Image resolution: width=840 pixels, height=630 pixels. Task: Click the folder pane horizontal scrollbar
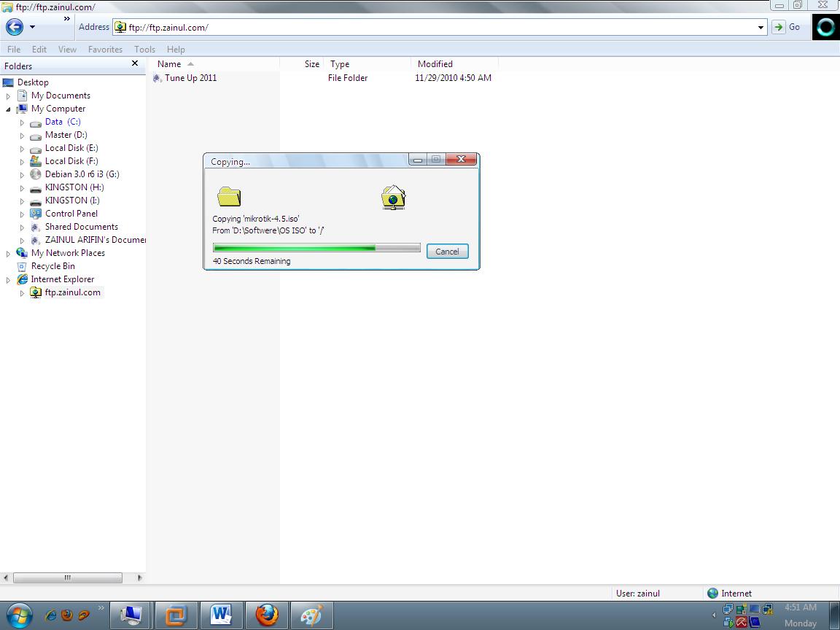click(x=68, y=578)
